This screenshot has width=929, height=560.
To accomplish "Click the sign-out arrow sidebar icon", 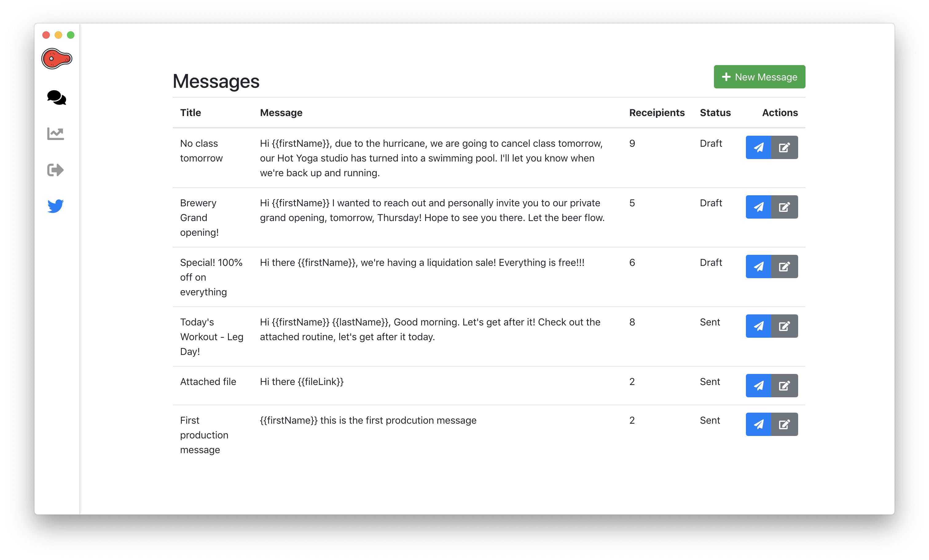I will [55, 170].
